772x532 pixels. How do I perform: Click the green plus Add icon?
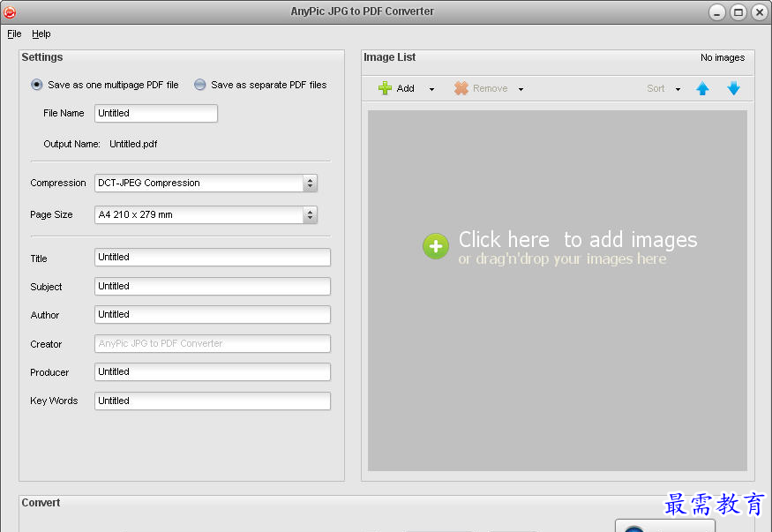pyautogui.click(x=385, y=88)
